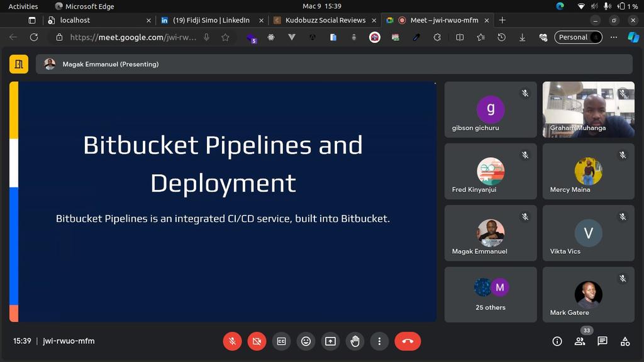Turn on the camera in Meet
644x362 pixels.
(257, 341)
